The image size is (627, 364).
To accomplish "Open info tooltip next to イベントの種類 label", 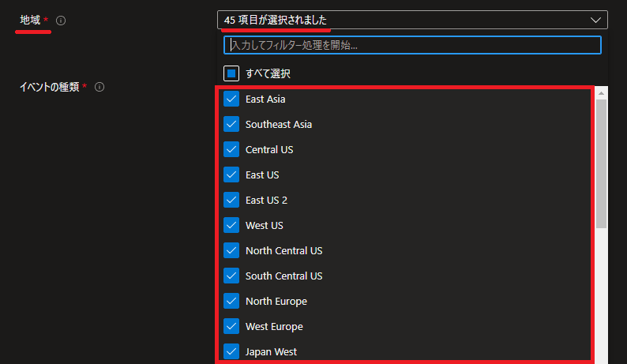I will tap(99, 87).
